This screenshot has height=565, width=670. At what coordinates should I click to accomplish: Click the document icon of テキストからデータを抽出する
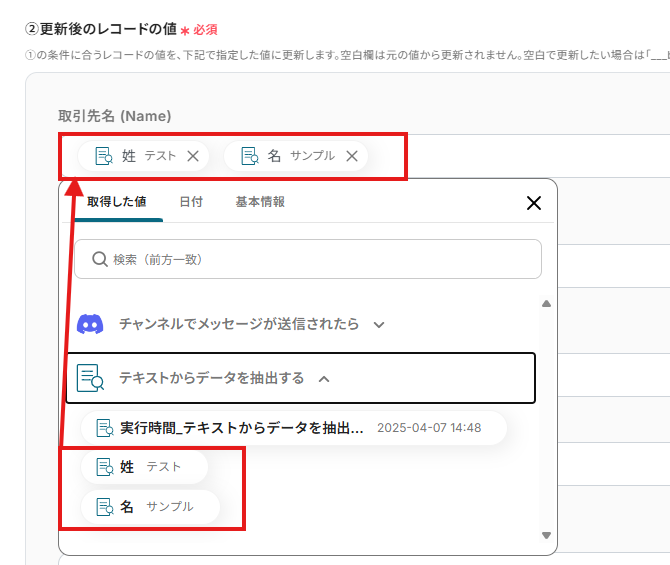tap(90, 378)
